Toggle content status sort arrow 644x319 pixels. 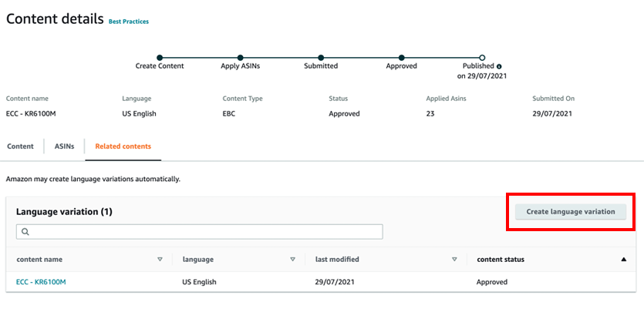pos(623,260)
